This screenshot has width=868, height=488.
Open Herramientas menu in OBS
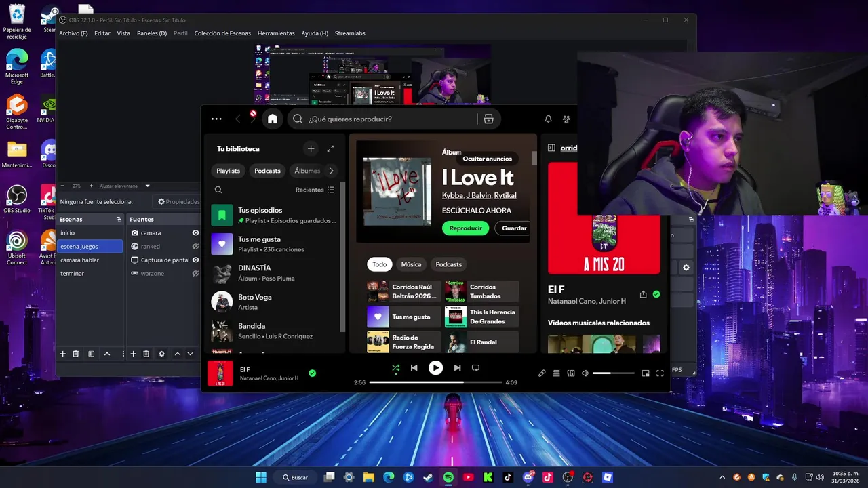pyautogui.click(x=276, y=33)
